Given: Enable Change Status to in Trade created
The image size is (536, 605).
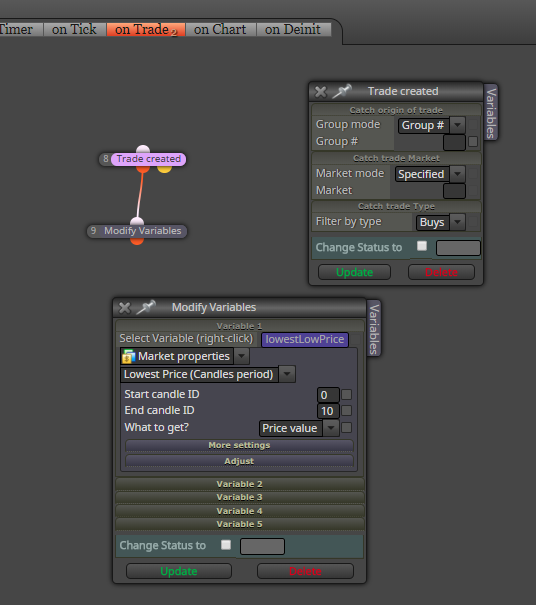Looking at the screenshot, I should click(422, 246).
